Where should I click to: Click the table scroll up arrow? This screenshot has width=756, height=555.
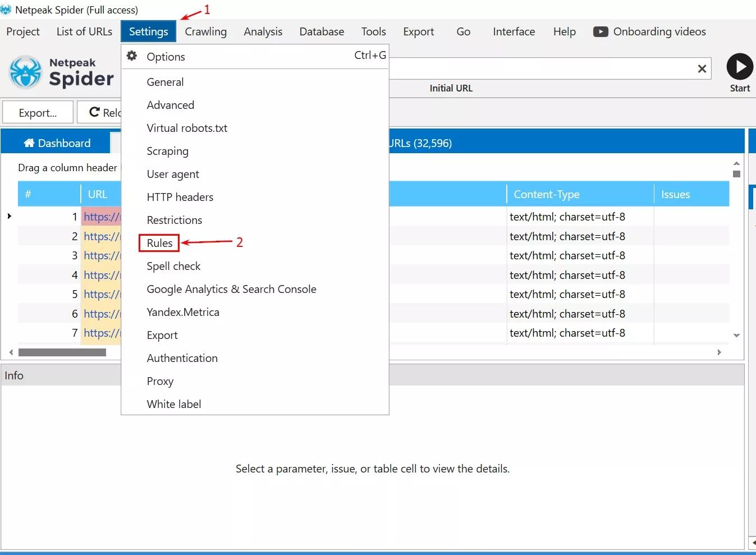tap(736, 163)
